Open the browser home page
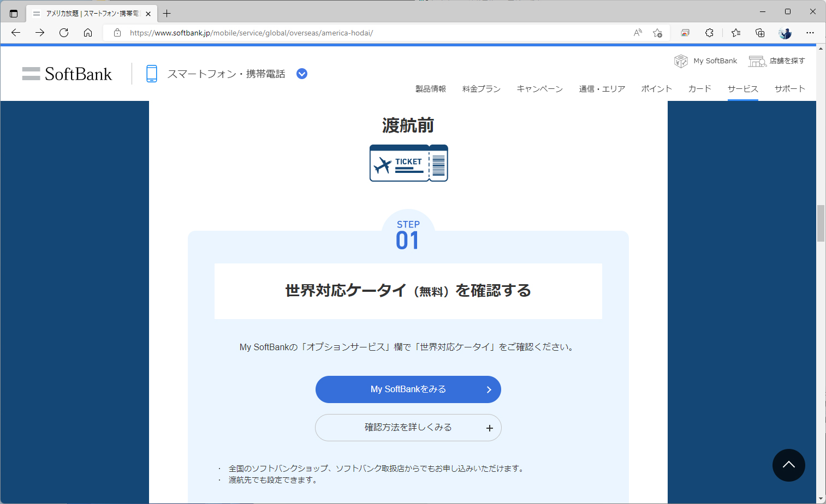 88,33
